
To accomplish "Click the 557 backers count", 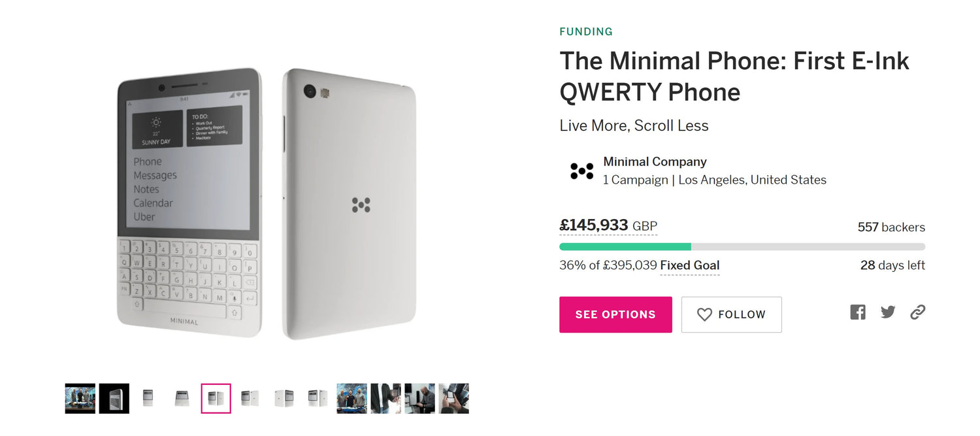I will pos(891,227).
